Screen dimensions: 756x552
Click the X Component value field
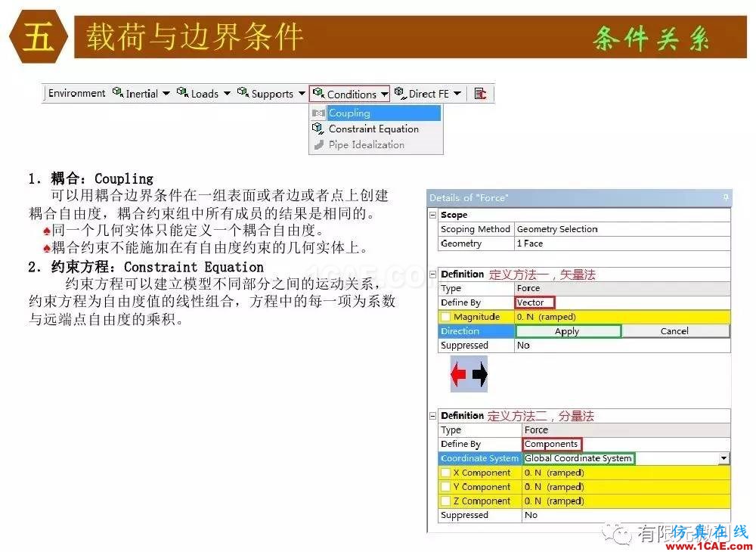626,473
